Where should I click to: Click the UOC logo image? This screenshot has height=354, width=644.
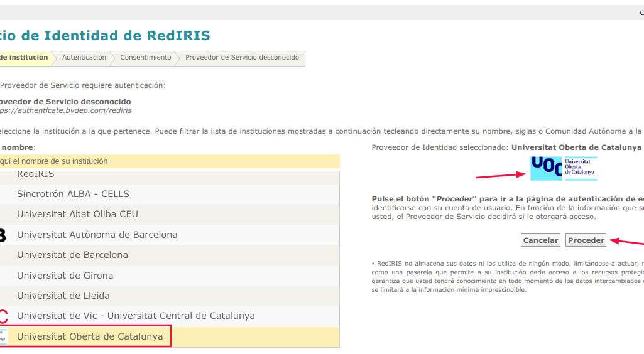(564, 168)
